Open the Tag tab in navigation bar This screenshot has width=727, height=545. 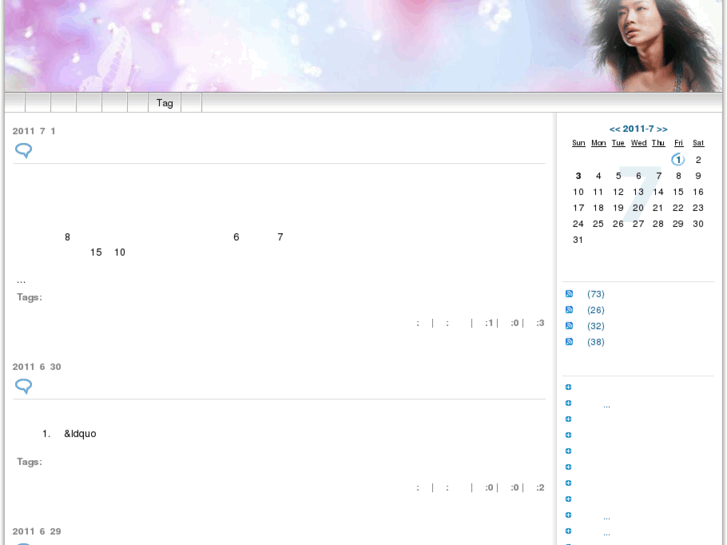165,103
